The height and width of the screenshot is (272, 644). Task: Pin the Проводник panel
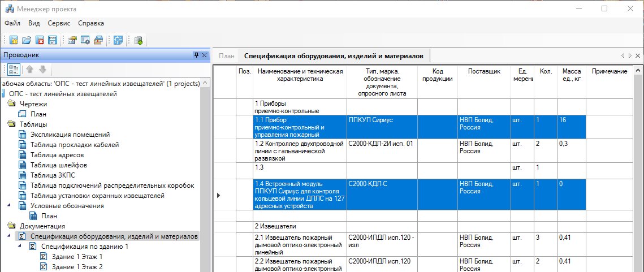196,55
